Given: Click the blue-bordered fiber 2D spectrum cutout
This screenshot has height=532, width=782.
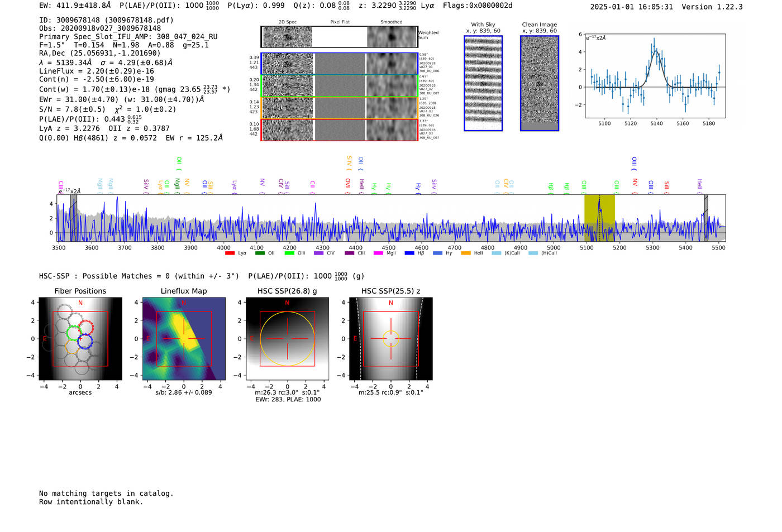Looking at the screenshot, I should [x=340, y=64].
